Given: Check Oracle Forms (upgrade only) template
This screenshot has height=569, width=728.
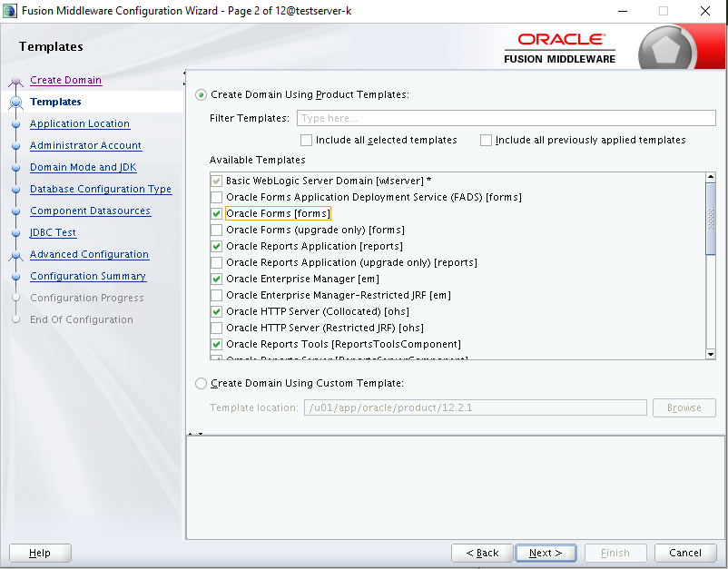Looking at the screenshot, I should [x=216, y=230].
